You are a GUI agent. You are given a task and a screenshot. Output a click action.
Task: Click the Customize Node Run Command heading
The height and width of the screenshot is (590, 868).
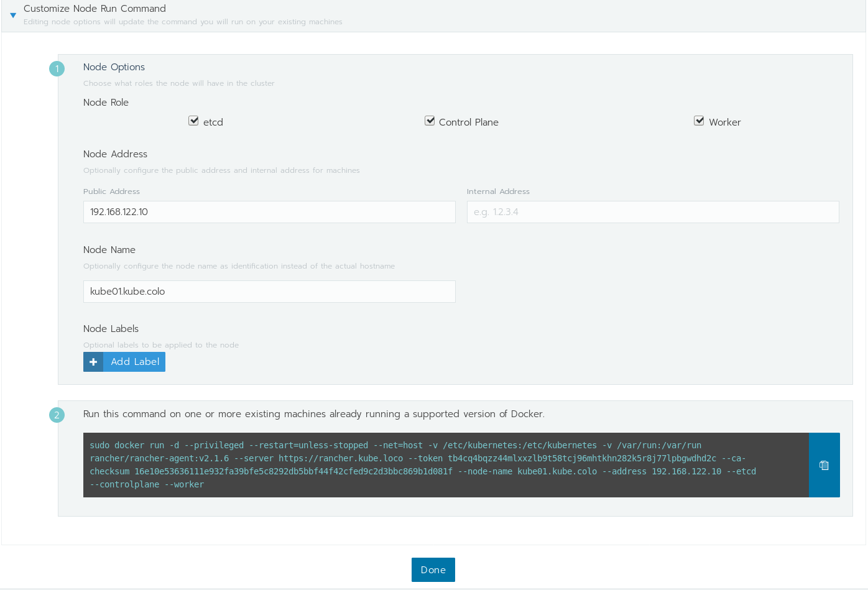click(x=95, y=9)
